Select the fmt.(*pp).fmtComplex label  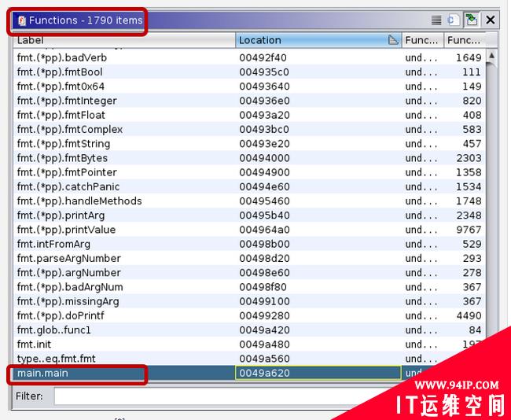coord(70,130)
